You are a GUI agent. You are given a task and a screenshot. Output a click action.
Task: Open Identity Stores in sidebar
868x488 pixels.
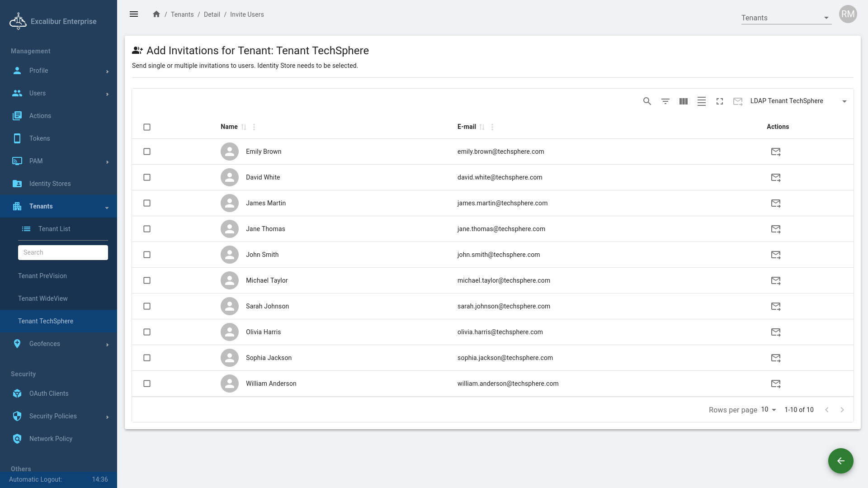pyautogui.click(x=50, y=184)
